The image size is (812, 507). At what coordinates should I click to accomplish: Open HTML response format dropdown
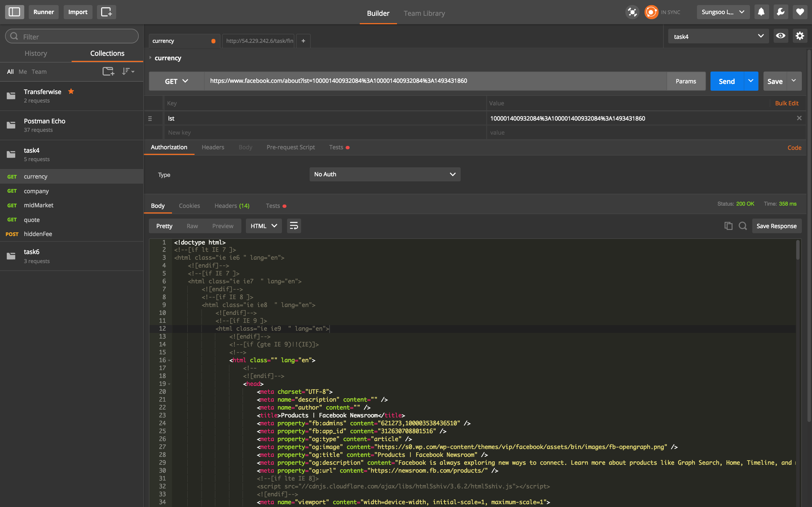point(264,226)
